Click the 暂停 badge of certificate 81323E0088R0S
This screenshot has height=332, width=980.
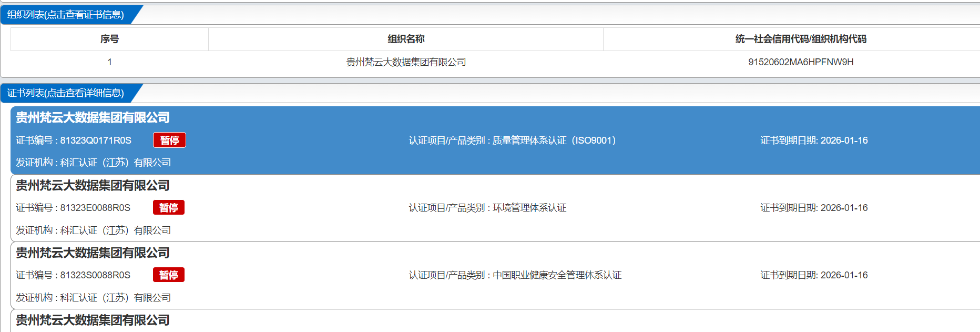click(x=169, y=208)
